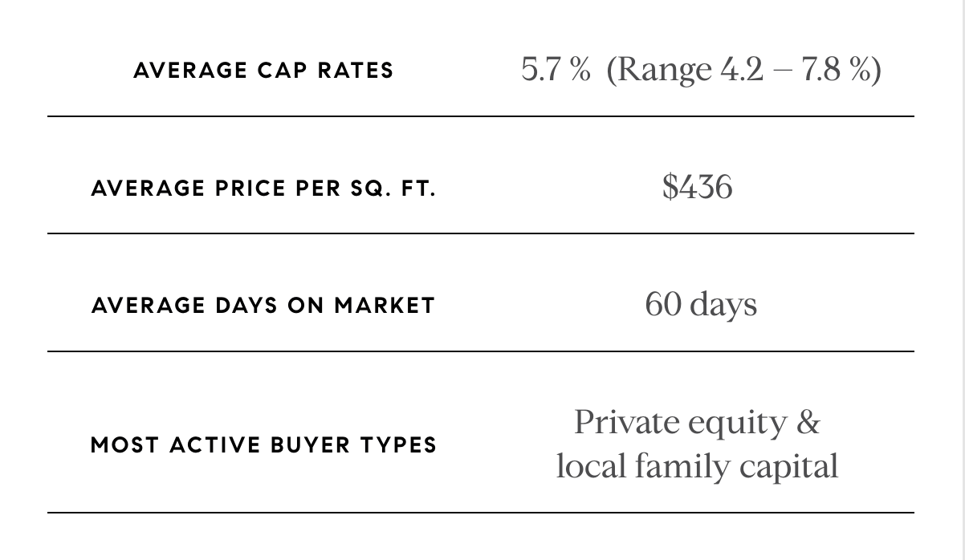Screen dimensions: 965x560
Task: Click the word "MARKET" in the third label
Action: coord(385,306)
